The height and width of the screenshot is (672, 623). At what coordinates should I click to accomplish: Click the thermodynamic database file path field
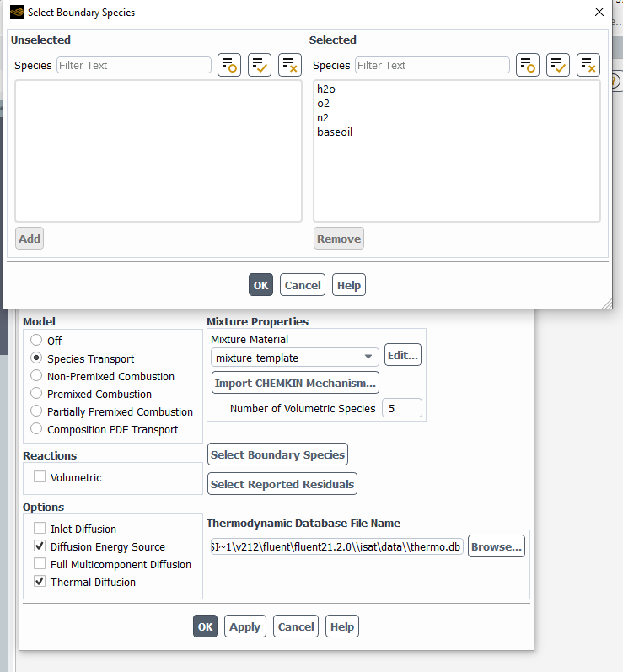click(336, 546)
